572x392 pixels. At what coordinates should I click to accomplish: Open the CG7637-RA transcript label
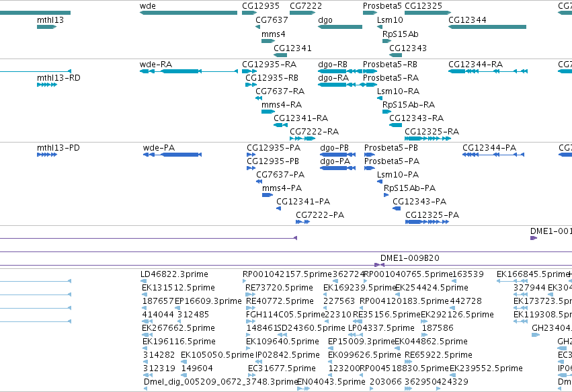coord(280,91)
